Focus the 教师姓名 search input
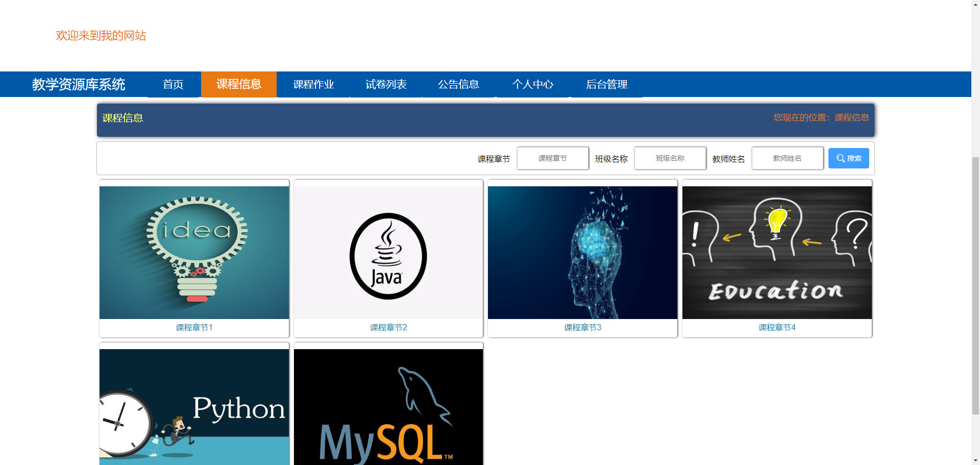Screen dimensions: 980x465 tap(788, 158)
